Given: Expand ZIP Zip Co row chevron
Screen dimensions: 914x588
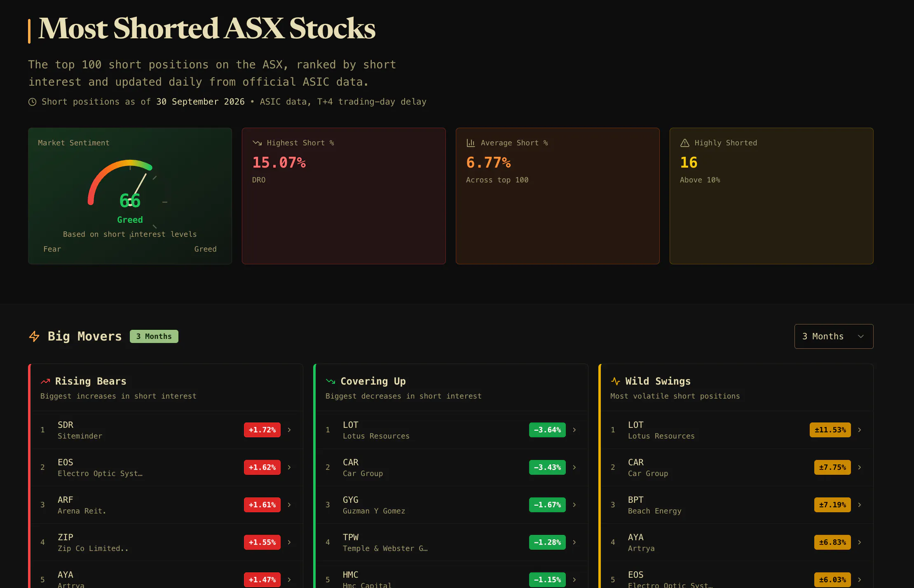Looking at the screenshot, I should tap(289, 542).
